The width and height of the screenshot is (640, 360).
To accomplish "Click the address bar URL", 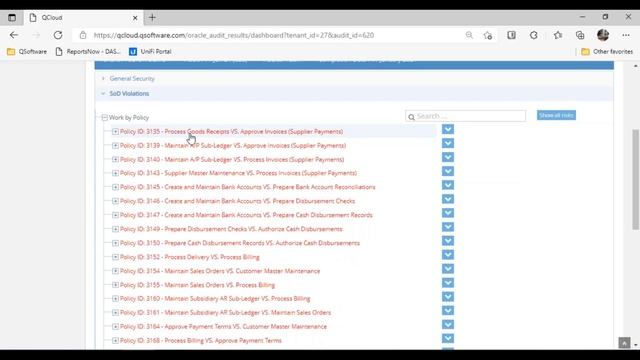I will 233,35.
